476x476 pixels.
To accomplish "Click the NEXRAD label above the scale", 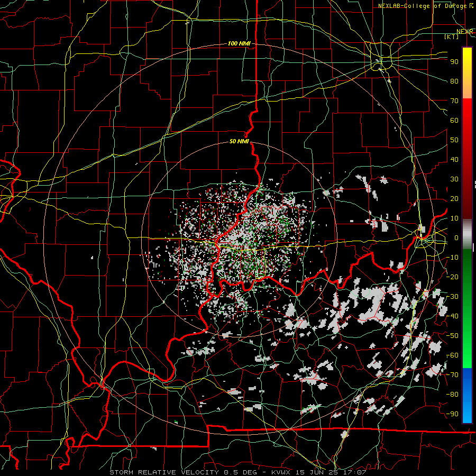I will 465,32.
